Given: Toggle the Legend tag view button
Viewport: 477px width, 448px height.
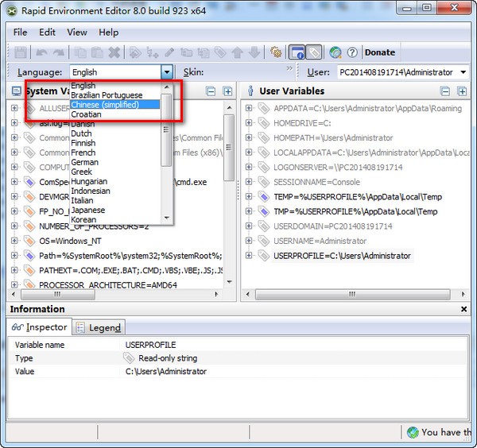Looking at the screenshot, I should point(313,52).
